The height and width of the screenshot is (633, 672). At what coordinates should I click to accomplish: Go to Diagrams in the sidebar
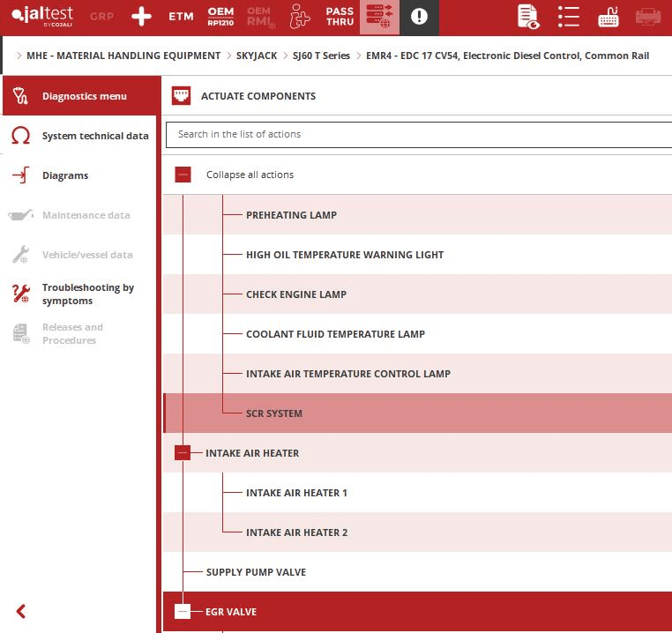pos(65,175)
